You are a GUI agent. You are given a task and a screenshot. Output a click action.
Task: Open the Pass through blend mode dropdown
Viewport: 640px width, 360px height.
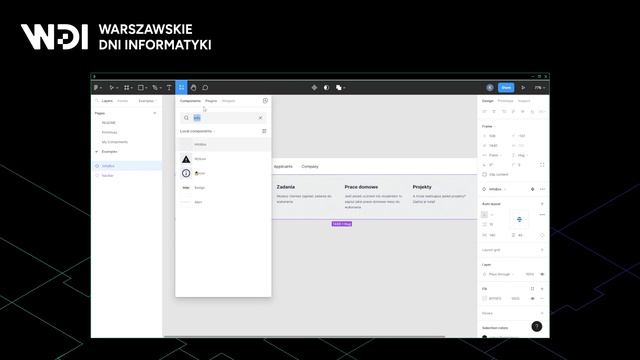(x=501, y=274)
